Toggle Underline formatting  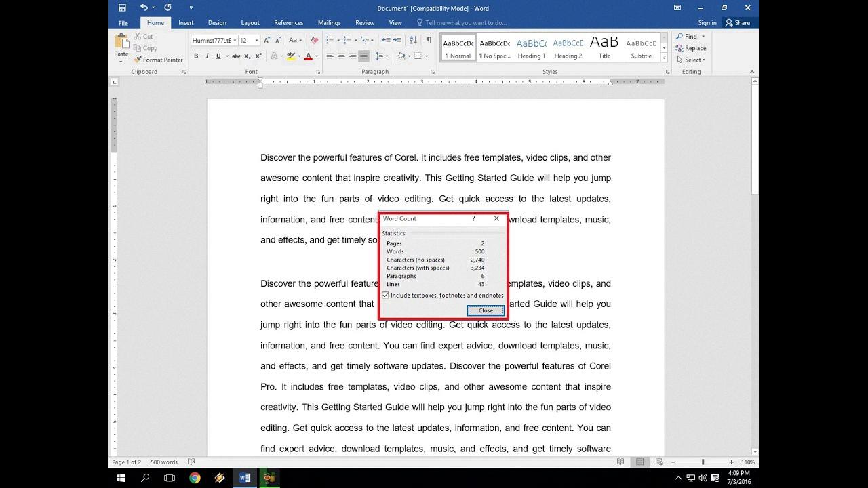[218, 56]
